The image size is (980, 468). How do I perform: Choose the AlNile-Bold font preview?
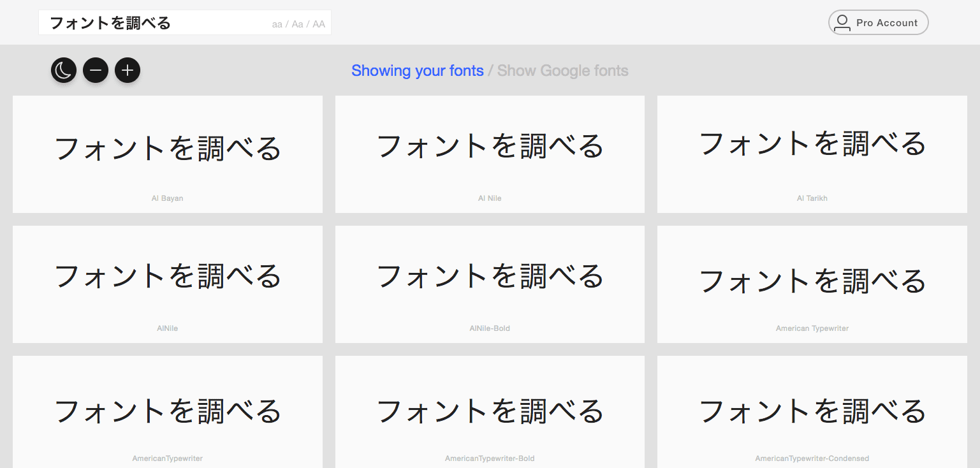[x=490, y=284]
